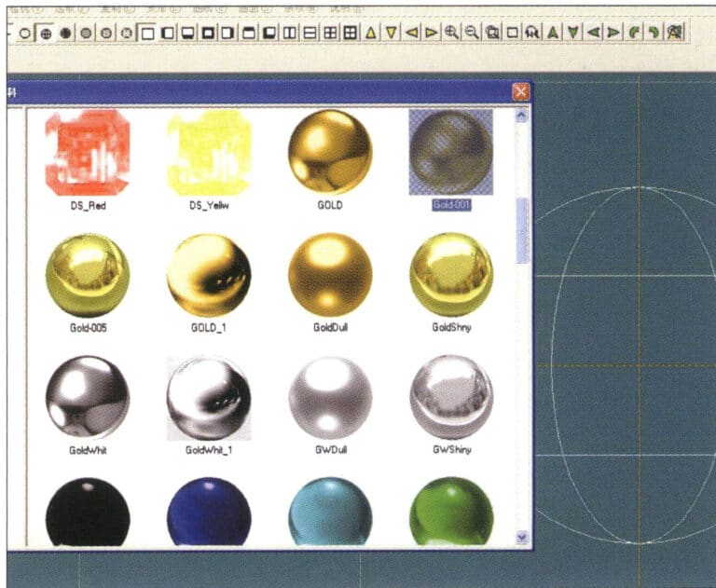
Task: Pick the GOLD material sphere
Action: pos(330,152)
